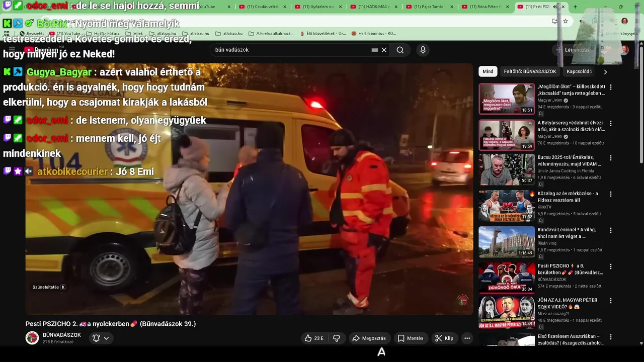Click the magnifier search button
Image resolution: width=644 pixels, height=362 pixels.
point(400,50)
